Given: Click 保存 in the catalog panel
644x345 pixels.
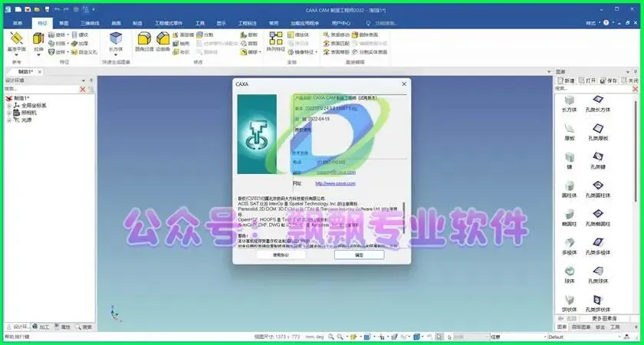Looking at the screenshot, I should click(x=609, y=80).
